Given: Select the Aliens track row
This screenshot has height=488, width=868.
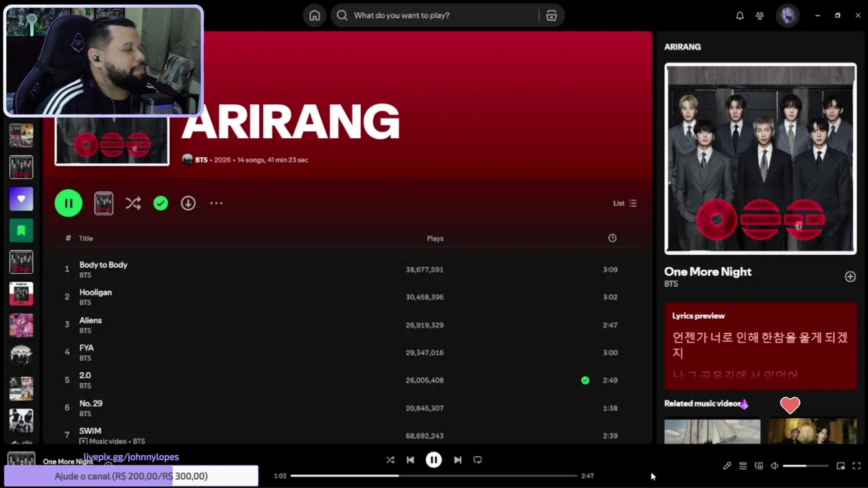Looking at the screenshot, I should (x=347, y=325).
